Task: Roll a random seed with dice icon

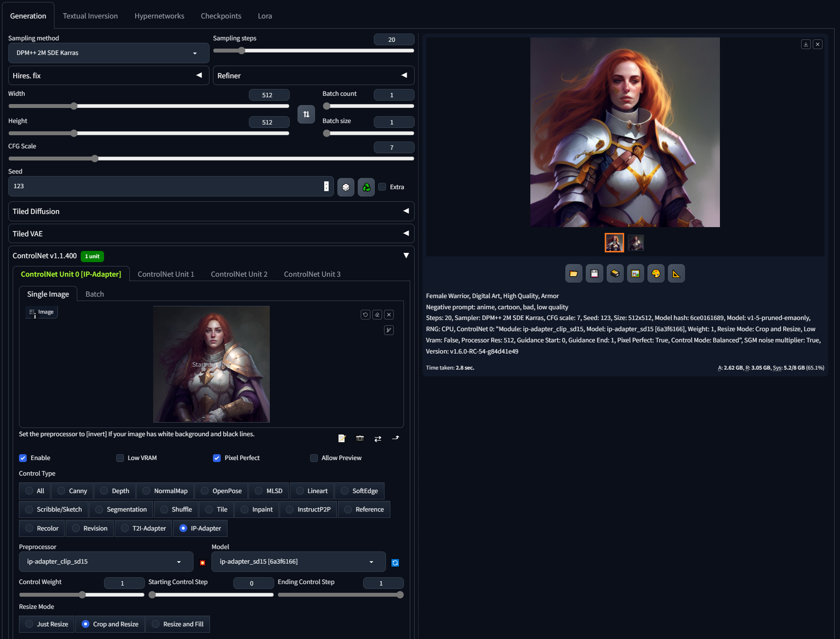Action: click(346, 187)
